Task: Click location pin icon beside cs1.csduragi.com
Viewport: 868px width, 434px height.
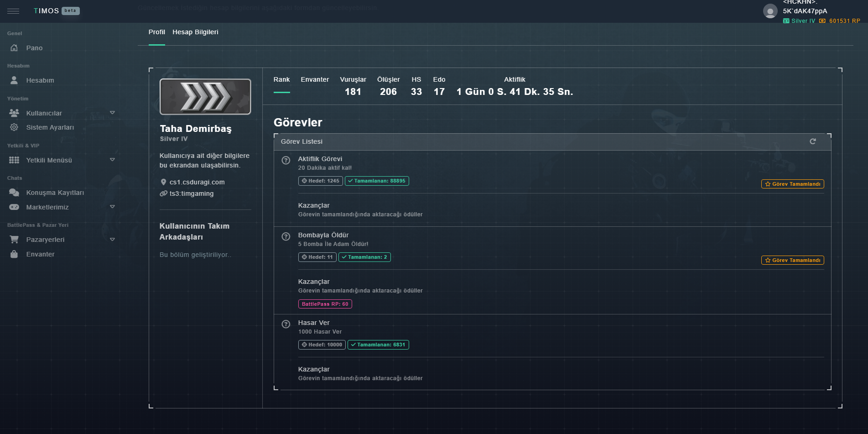Action: (163, 182)
